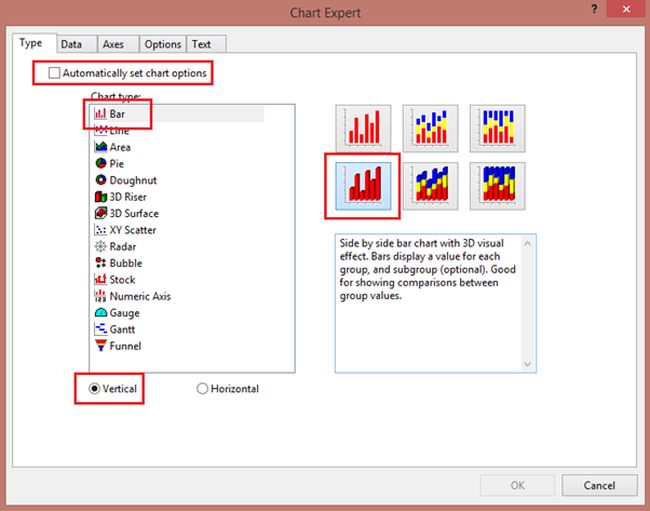Choose the Gantt chart type icon
Screen dimensions: 650x511
coord(100,329)
